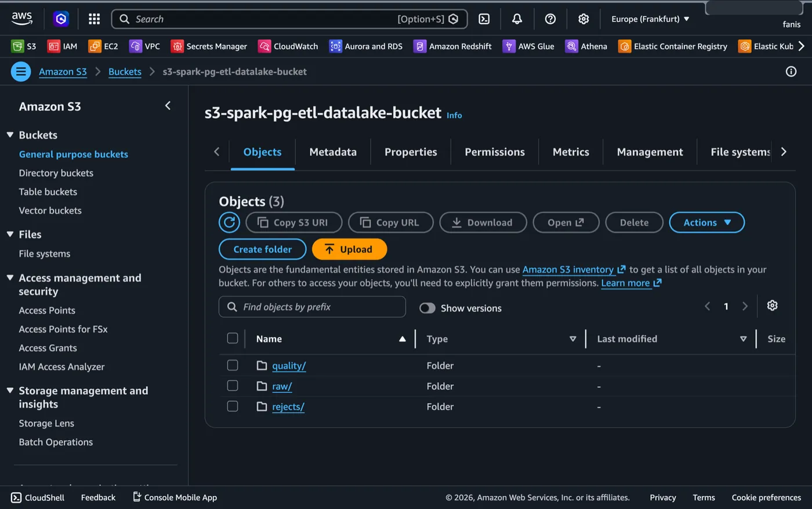Open table preferences gear icon

pos(772,306)
